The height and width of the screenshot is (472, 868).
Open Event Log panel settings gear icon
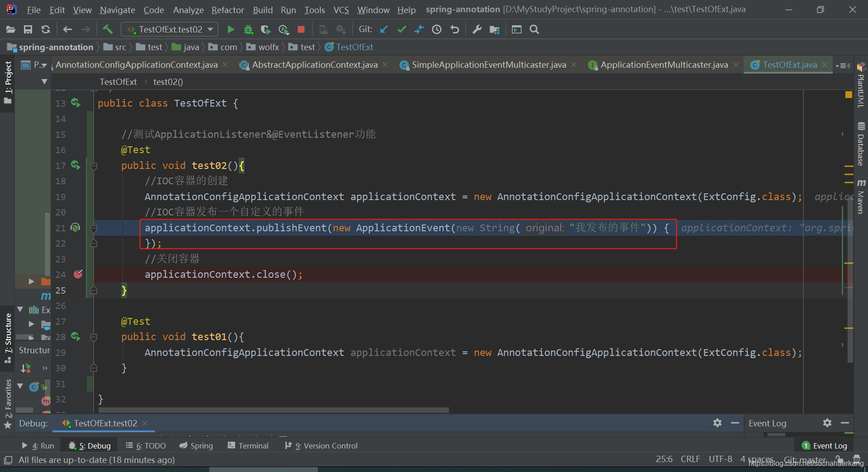click(827, 423)
